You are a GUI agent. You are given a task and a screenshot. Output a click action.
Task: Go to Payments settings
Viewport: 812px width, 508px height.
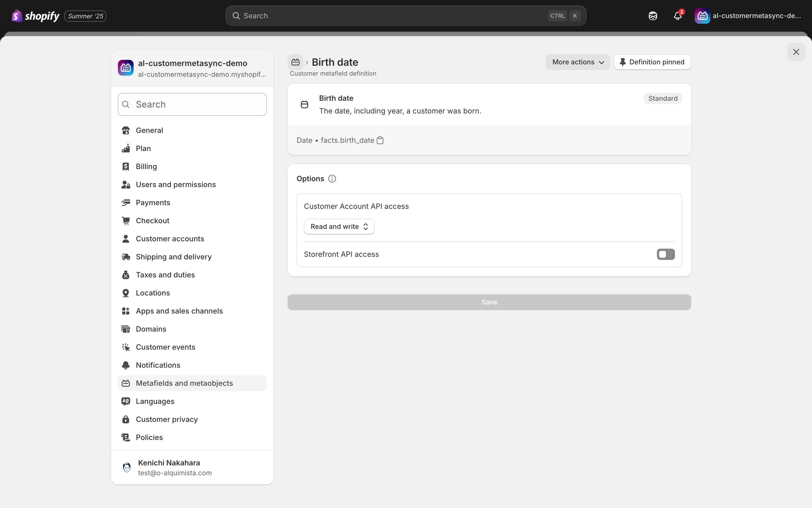tap(192, 203)
